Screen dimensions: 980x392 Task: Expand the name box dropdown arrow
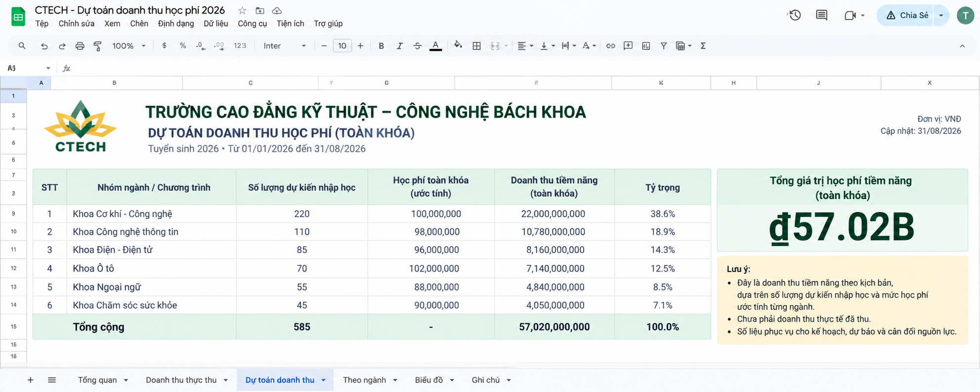coord(48,68)
